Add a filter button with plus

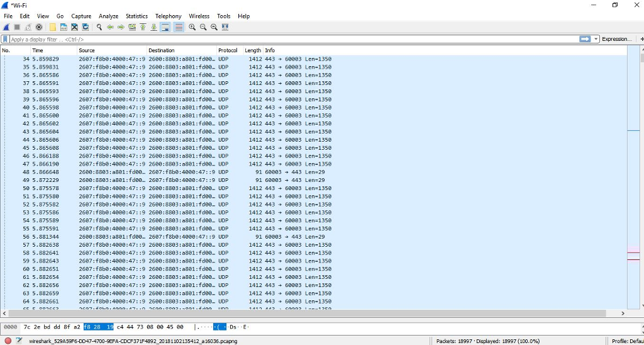[641, 39]
